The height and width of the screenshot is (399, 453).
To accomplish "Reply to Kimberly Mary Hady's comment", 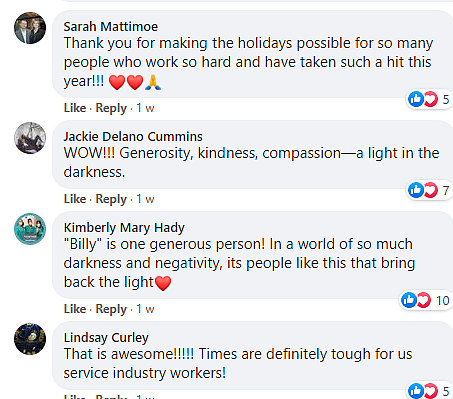I will pos(111,309).
